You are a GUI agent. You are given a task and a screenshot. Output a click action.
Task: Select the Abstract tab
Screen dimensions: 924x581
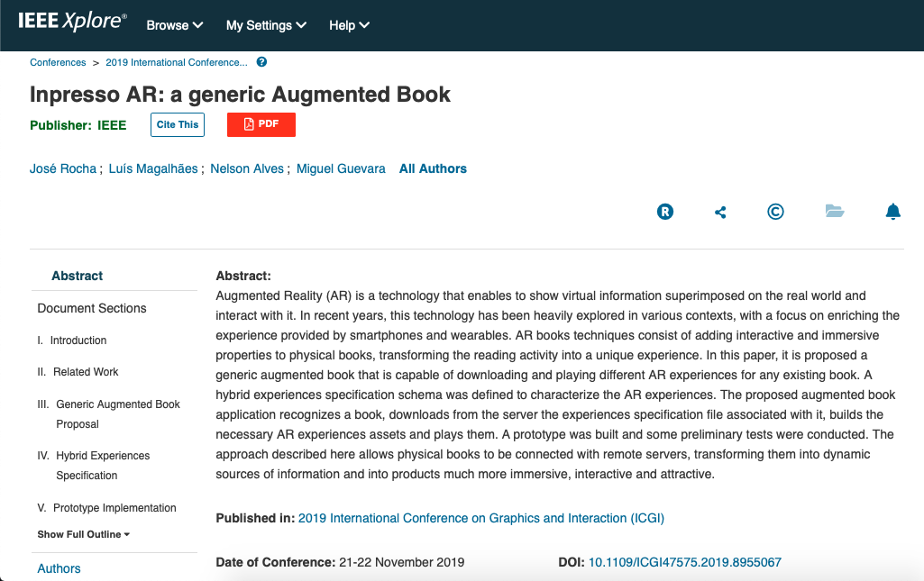pos(78,276)
